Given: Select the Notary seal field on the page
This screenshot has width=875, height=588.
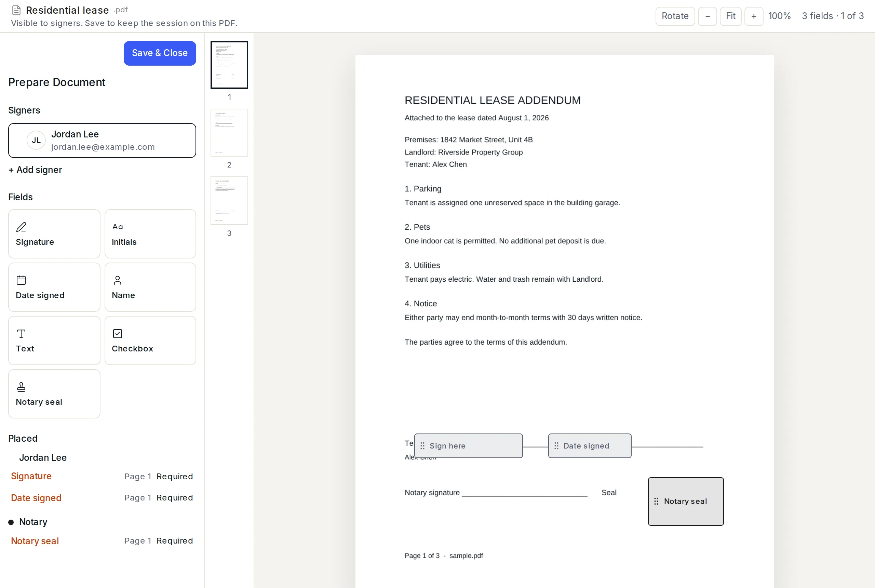Looking at the screenshot, I should coord(686,502).
